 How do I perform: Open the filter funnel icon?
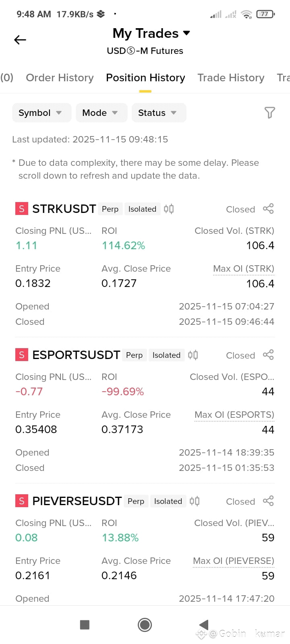pos(269,113)
